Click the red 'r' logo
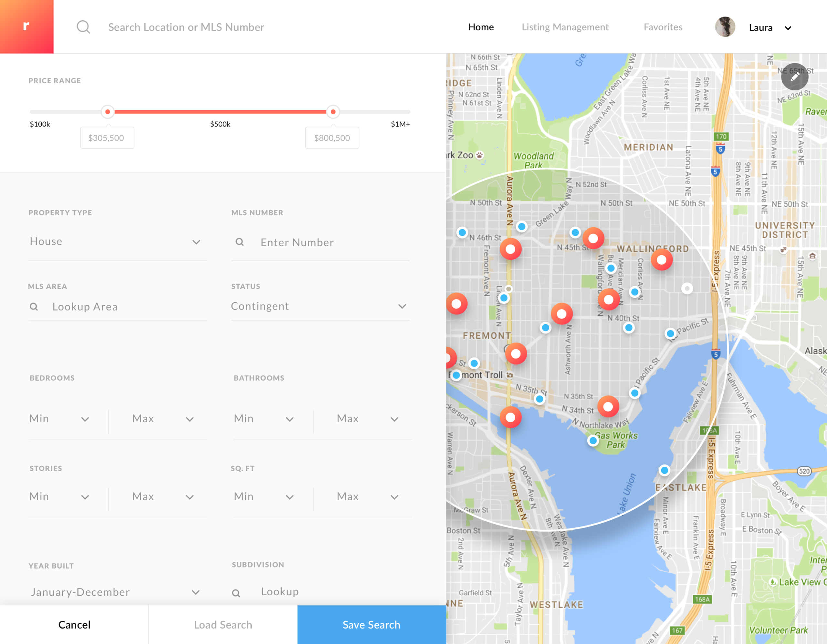This screenshot has width=827, height=644. [x=26, y=26]
